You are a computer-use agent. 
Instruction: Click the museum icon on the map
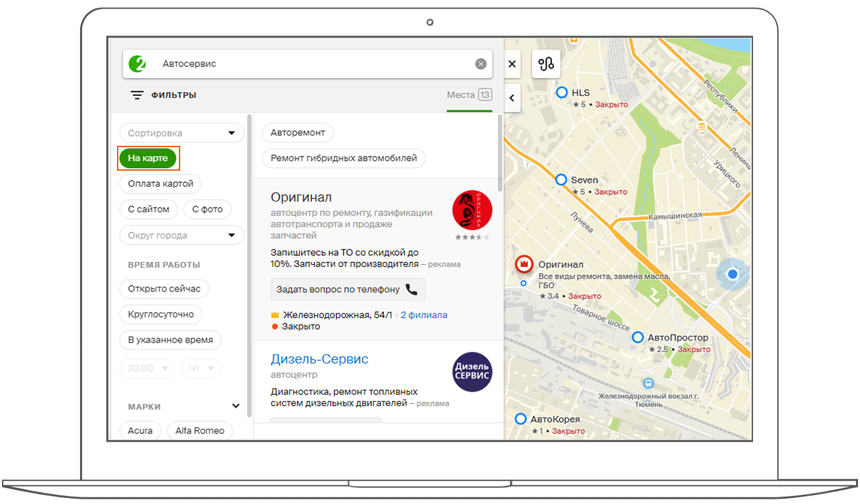point(702,126)
